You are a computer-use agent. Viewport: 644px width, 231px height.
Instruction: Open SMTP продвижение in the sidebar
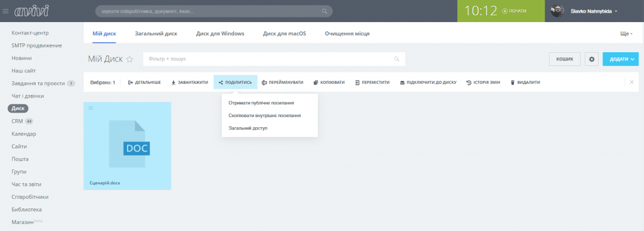36,45
